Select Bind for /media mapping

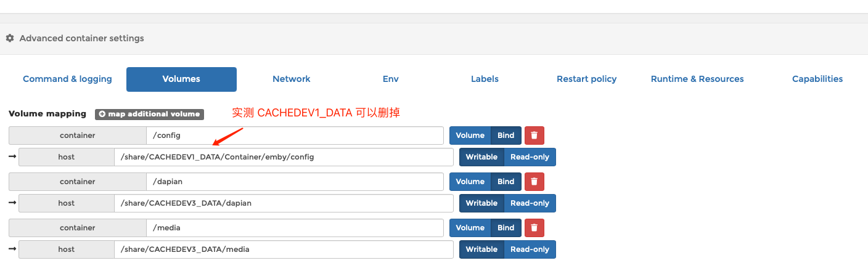point(506,228)
